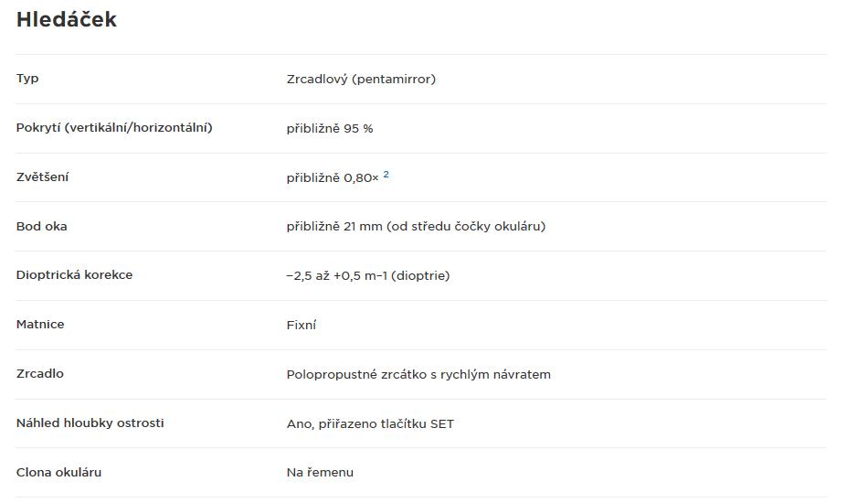Image resolution: width=868 pixels, height=503 pixels.
Task: Click the Zvětšení label
Action: pyautogui.click(x=42, y=177)
